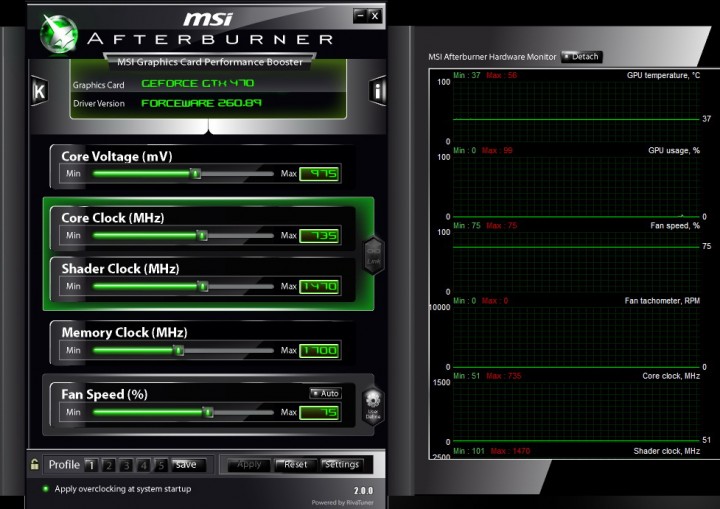Minimize the Afterburner window
The width and height of the screenshot is (720, 509).
coord(360,16)
